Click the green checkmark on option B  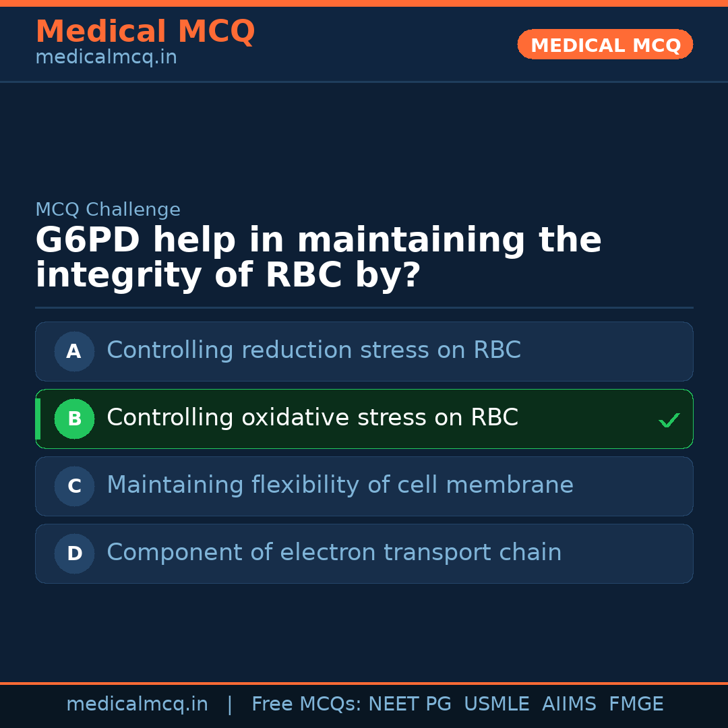(x=669, y=420)
